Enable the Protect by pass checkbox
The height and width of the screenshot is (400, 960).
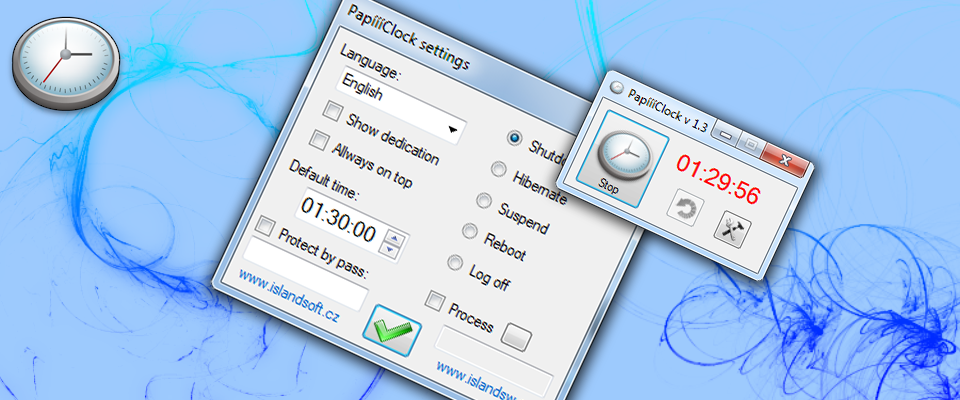point(264,225)
